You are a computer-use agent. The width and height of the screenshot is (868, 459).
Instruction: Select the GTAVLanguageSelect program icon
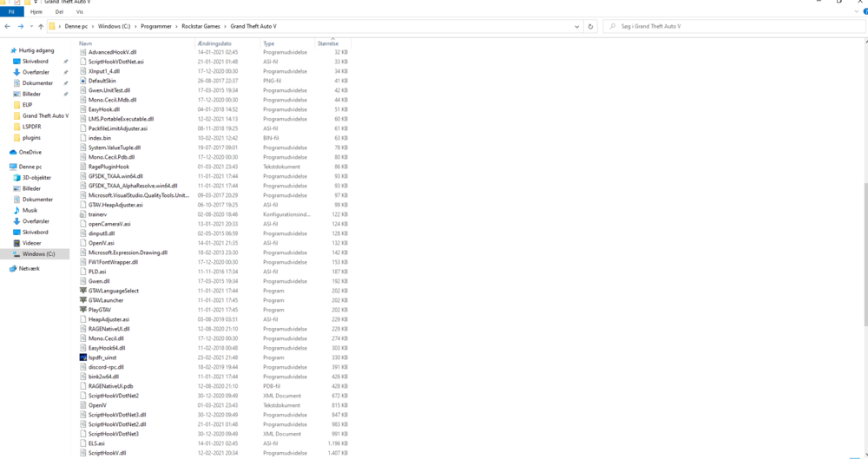[x=83, y=291]
